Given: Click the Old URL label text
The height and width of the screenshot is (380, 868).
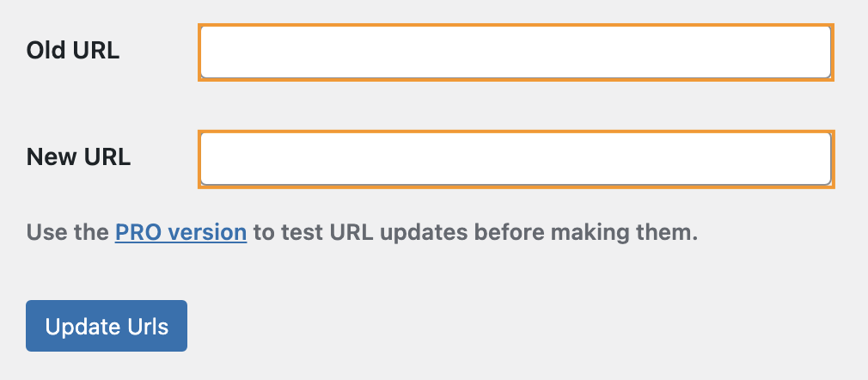Looking at the screenshot, I should click(x=73, y=51).
